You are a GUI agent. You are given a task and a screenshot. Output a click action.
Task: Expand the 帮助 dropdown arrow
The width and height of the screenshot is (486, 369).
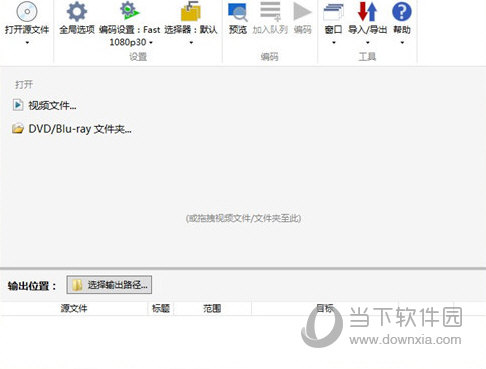402,43
